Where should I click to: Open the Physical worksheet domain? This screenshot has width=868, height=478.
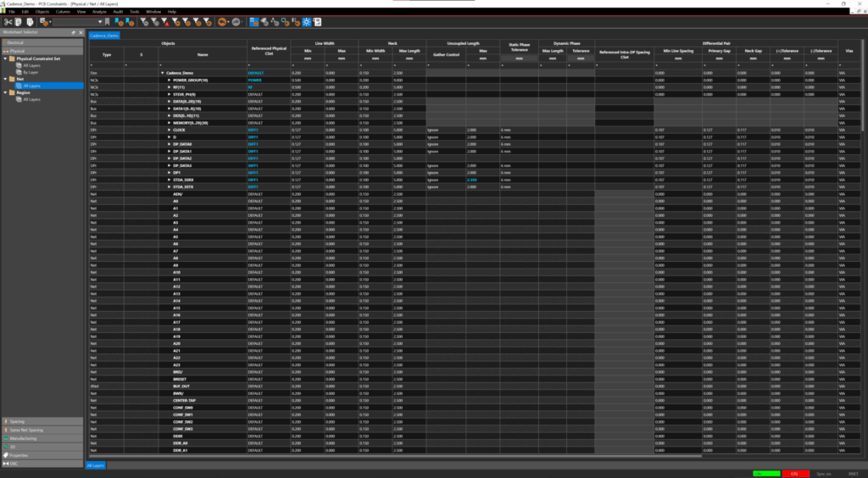[42, 51]
